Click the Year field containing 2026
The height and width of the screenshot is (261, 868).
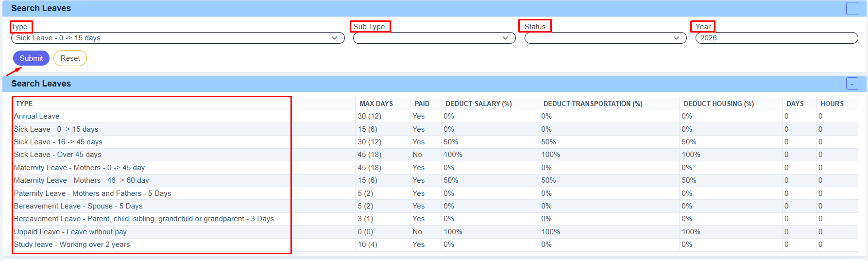(777, 38)
